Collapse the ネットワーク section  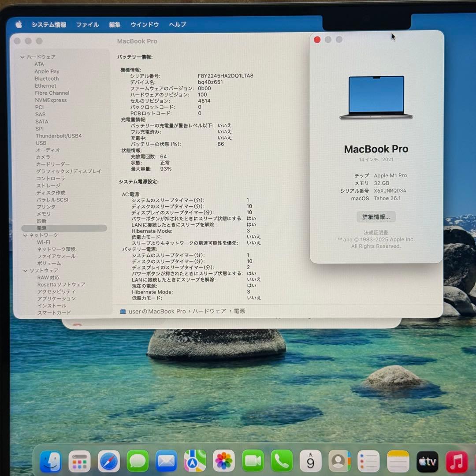25,235
